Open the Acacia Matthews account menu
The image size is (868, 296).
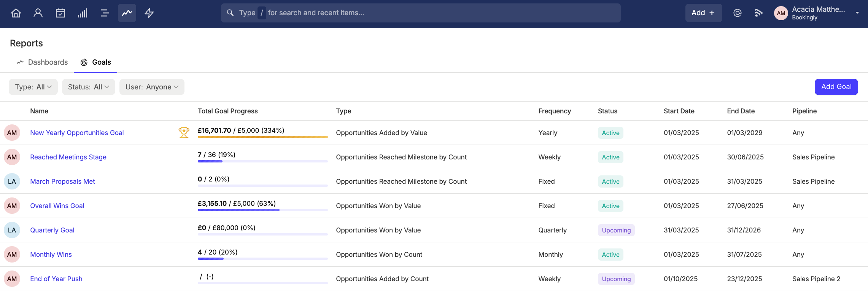[817, 13]
